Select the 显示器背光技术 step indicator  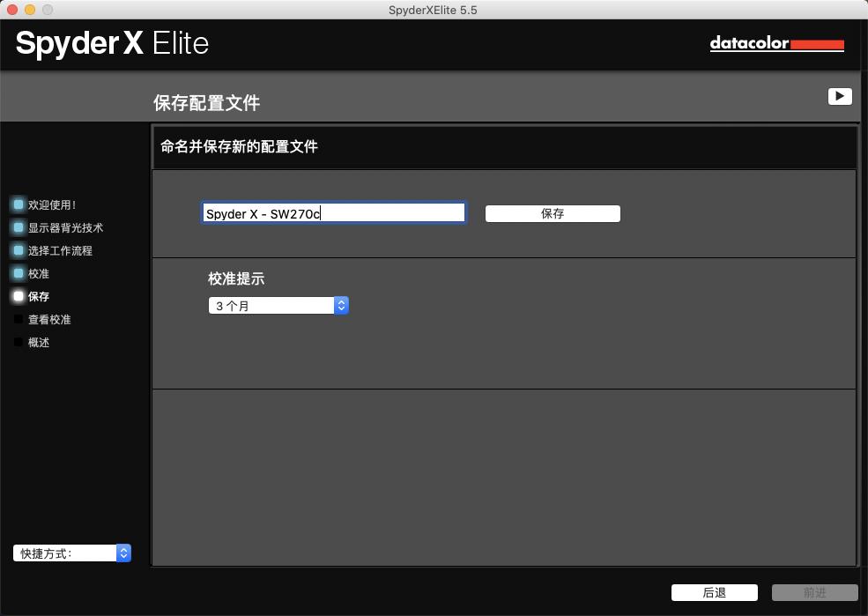coord(19,227)
